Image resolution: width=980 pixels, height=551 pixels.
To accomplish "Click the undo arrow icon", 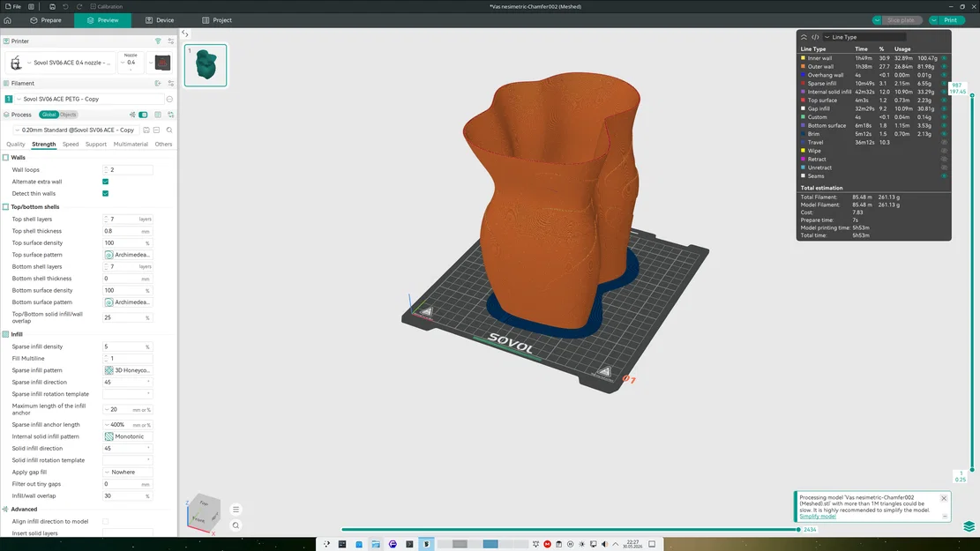I will [65, 6].
